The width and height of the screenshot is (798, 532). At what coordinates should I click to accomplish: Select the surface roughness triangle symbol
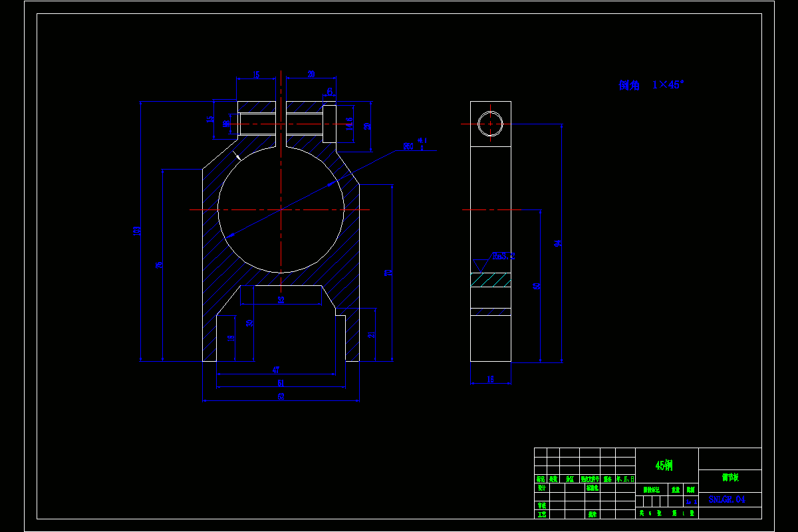tap(481, 266)
